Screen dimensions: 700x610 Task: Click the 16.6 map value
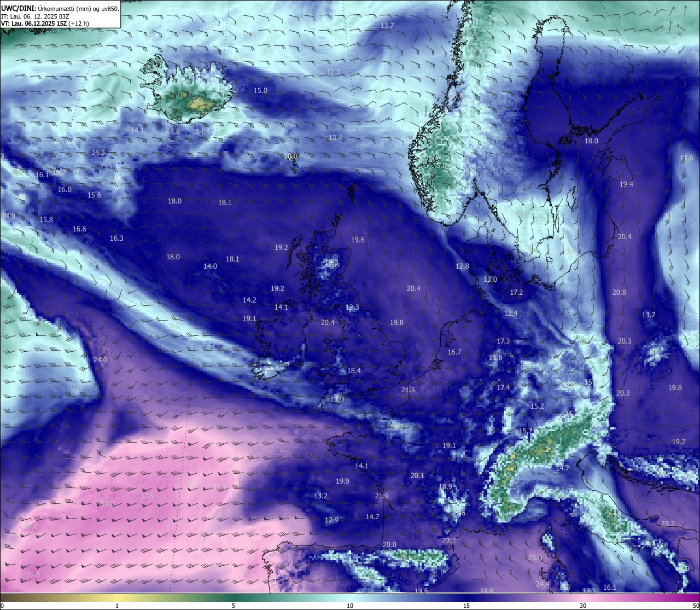(x=79, y=229)
